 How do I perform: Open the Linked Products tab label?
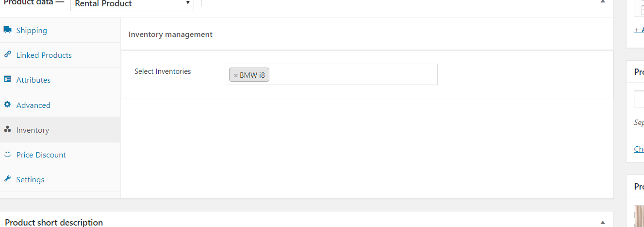pyautogui.click(x=44, y=55)
